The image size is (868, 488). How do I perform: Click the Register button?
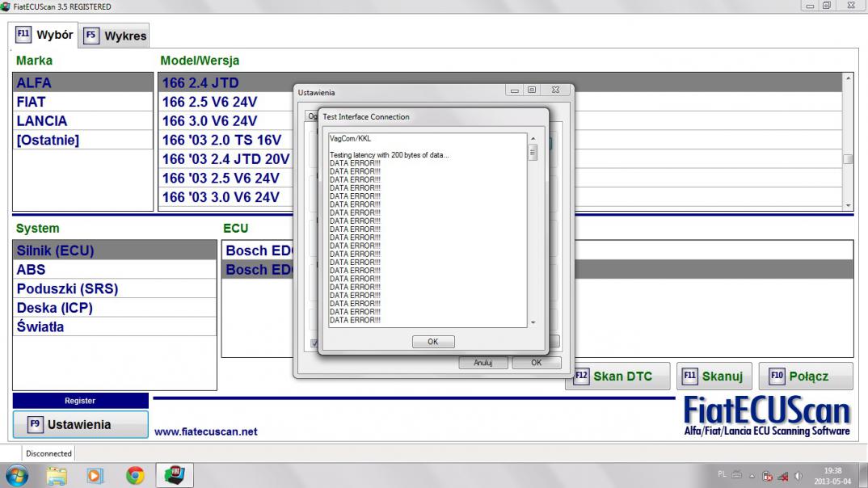click(x=80, y=401)
